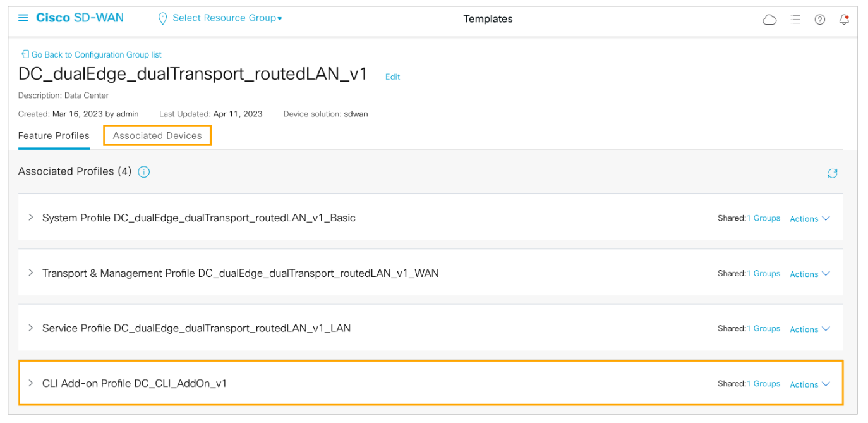The image size is (868, 423).
Task: Open the help question mark icon
Action: (x=820, y=20)
